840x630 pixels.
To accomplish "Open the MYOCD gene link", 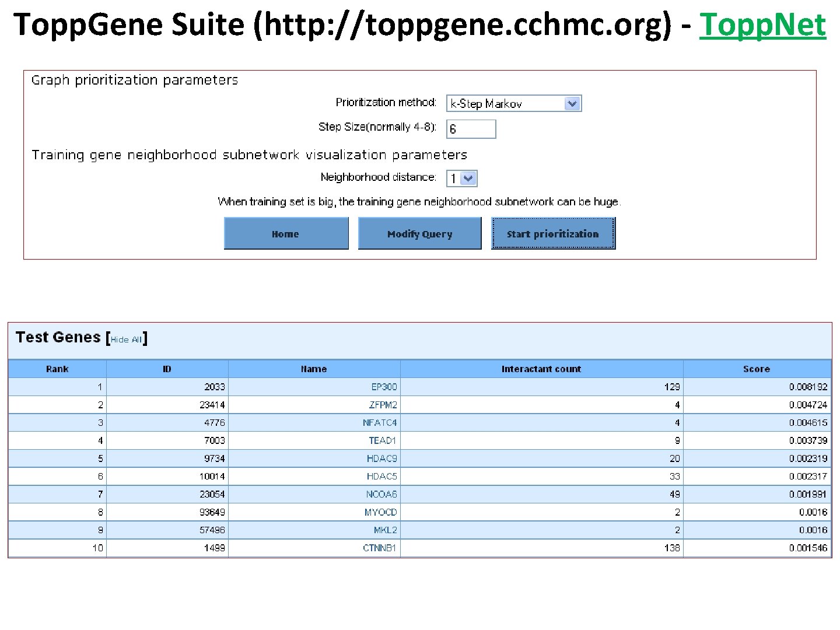I will click(x=381, y=512).
